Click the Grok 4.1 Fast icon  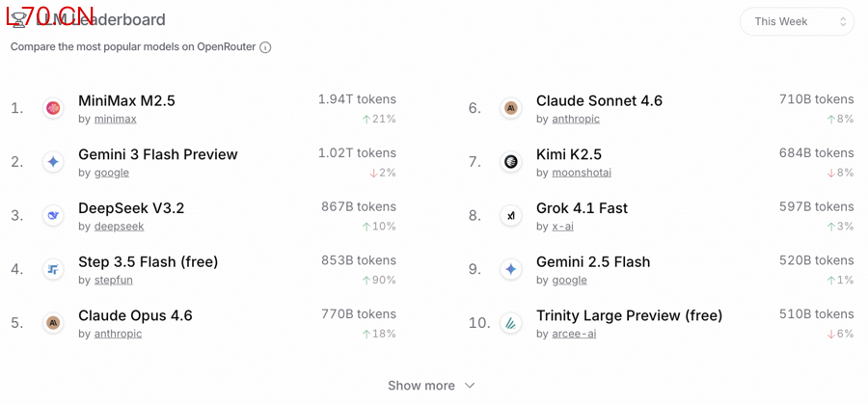511,216
